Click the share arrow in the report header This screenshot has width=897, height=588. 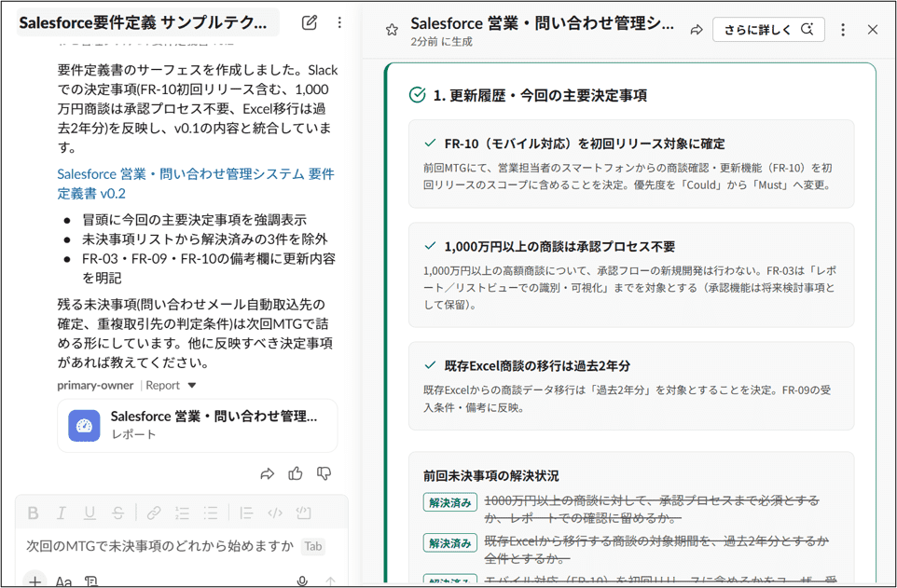[697, 30]
